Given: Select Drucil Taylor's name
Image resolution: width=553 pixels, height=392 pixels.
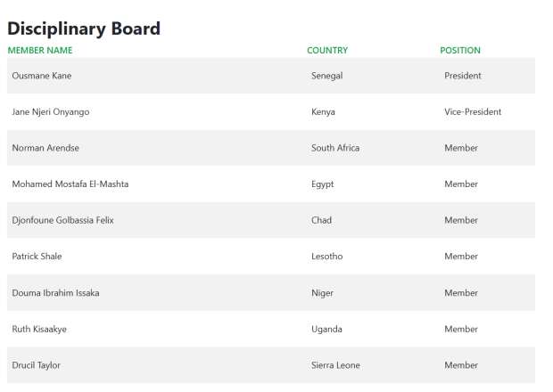Looking at the screenshot, I should pyautogui.click(x=37, y=365).
